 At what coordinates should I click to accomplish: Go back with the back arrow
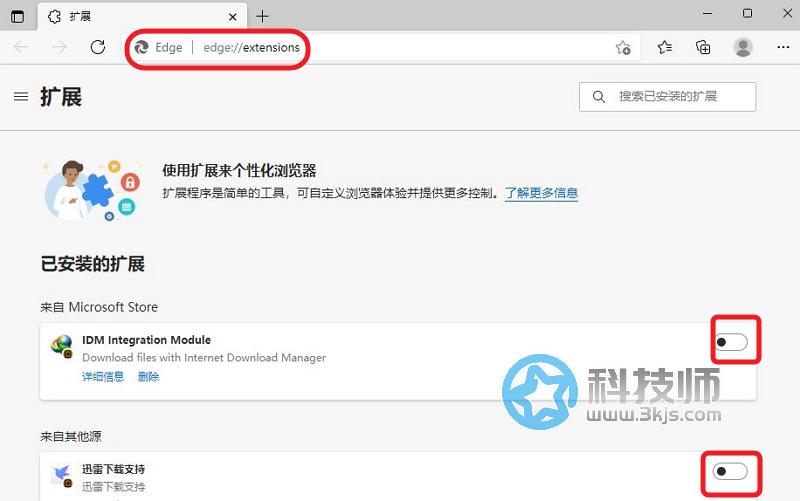click(x=21, y=47)
